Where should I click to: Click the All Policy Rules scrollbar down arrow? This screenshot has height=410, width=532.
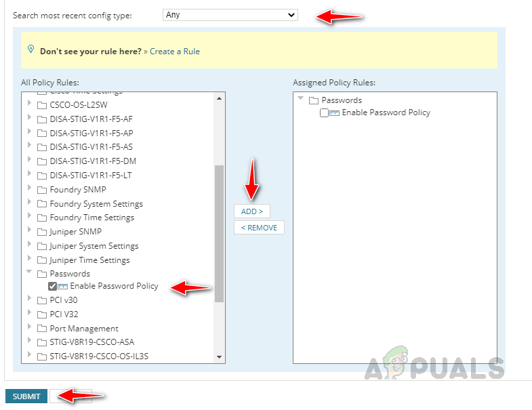tap(219, 357)
